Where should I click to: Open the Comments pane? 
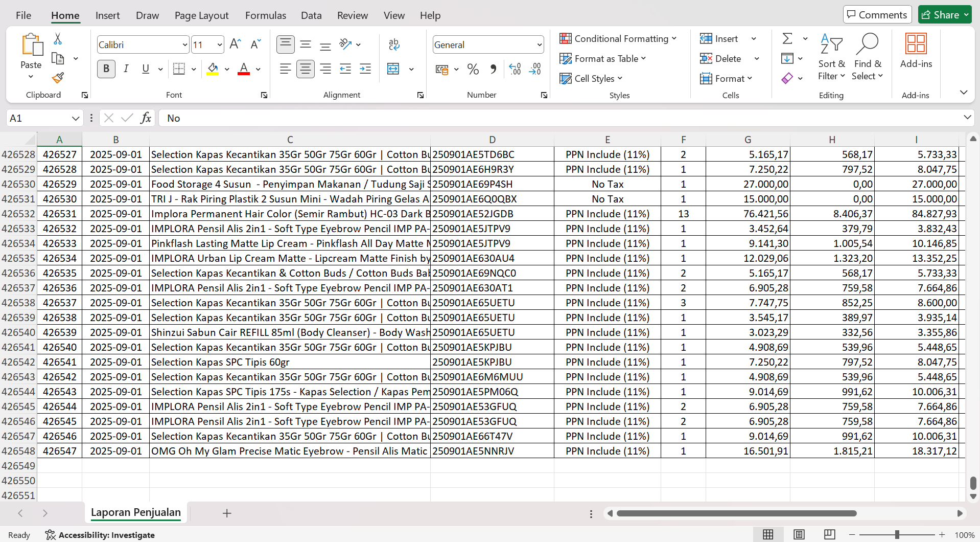(877, 15)
